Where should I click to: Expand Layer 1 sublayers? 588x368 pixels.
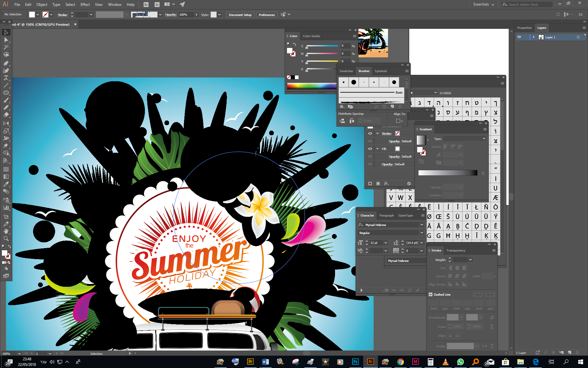click(x=533, y=37)
